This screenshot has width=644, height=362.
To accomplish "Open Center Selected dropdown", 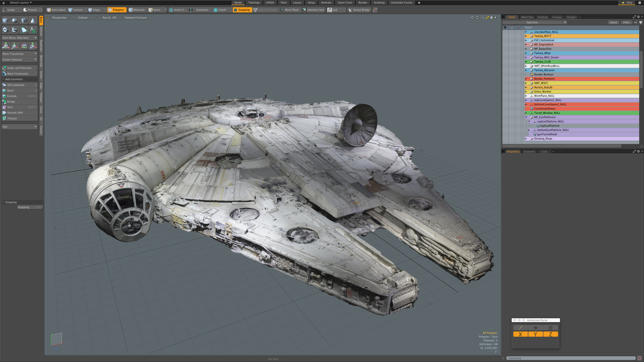I will pyautogui.click(x=20, y=60).
